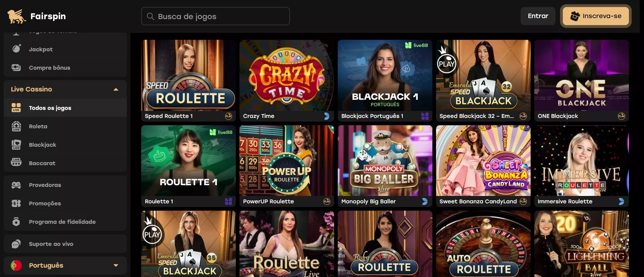Focus the Busca de jogos search field
644x277 pixels.
click(215, 16)
